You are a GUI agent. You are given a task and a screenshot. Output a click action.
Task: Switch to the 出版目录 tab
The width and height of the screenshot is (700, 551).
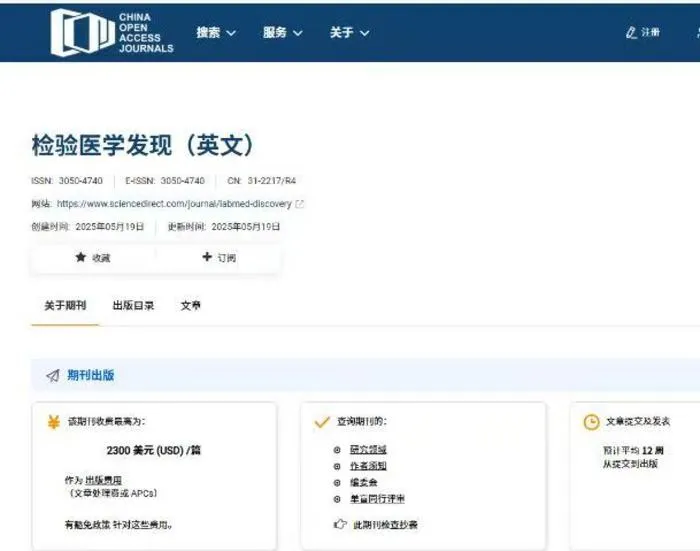[x=133, y=306]
